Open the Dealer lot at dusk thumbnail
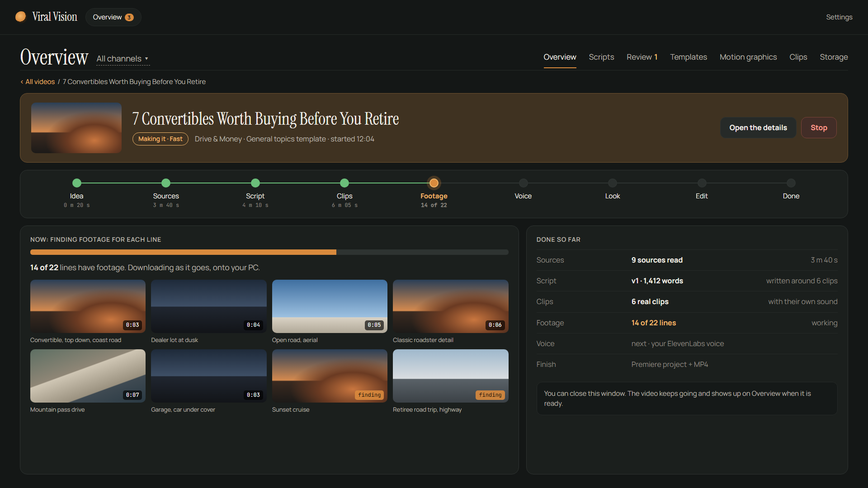Viewport: 868px width, 488px height. [x=209, y=306]
